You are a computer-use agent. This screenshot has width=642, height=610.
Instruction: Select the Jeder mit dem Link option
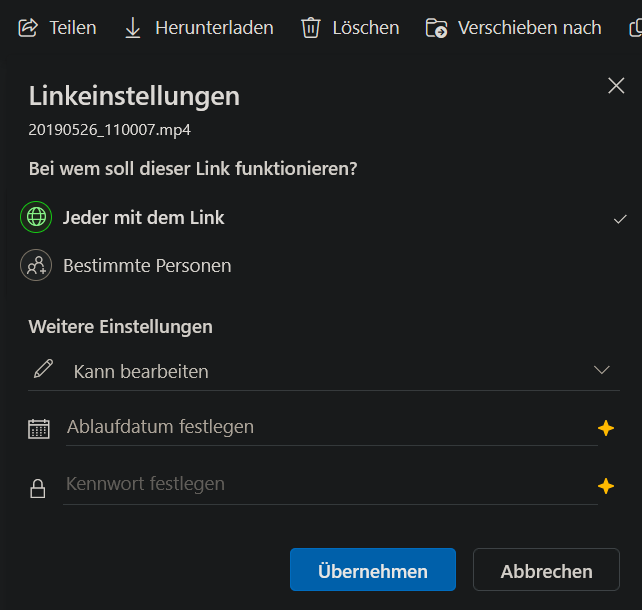(x=323, y=217)
